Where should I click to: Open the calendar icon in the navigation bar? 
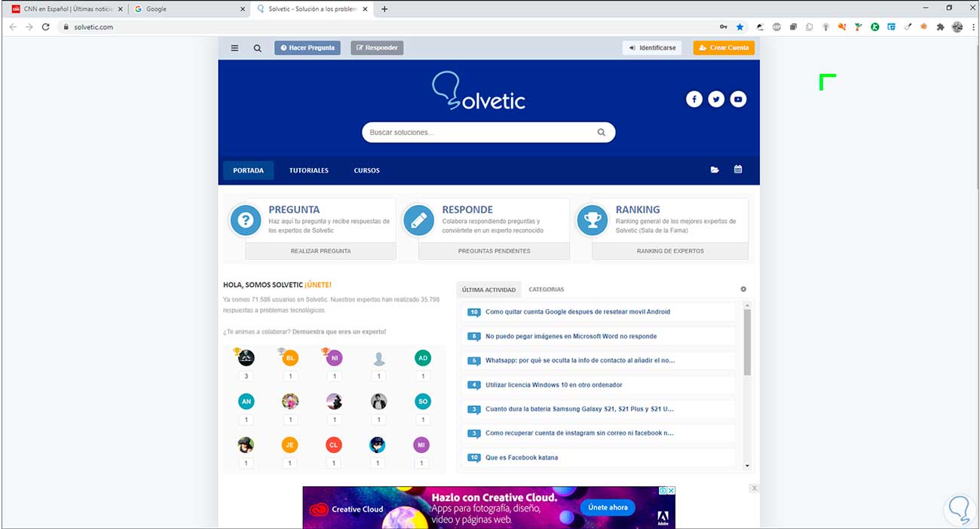tap(737, 170)
